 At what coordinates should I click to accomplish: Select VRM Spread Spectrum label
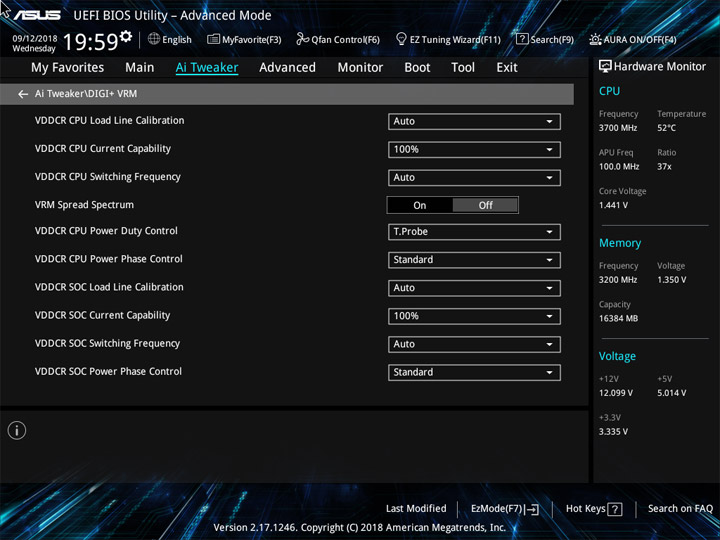84,205
